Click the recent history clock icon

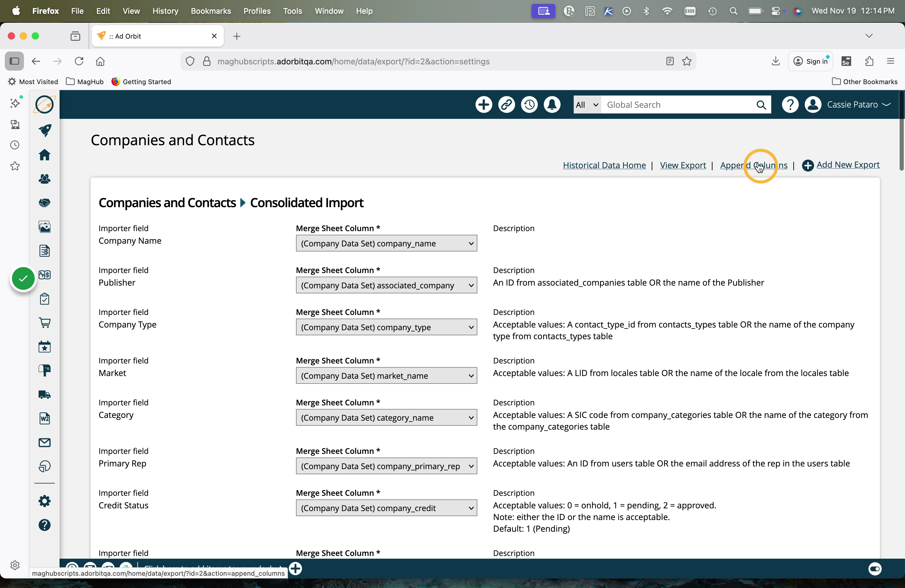(x=529, y=104)
